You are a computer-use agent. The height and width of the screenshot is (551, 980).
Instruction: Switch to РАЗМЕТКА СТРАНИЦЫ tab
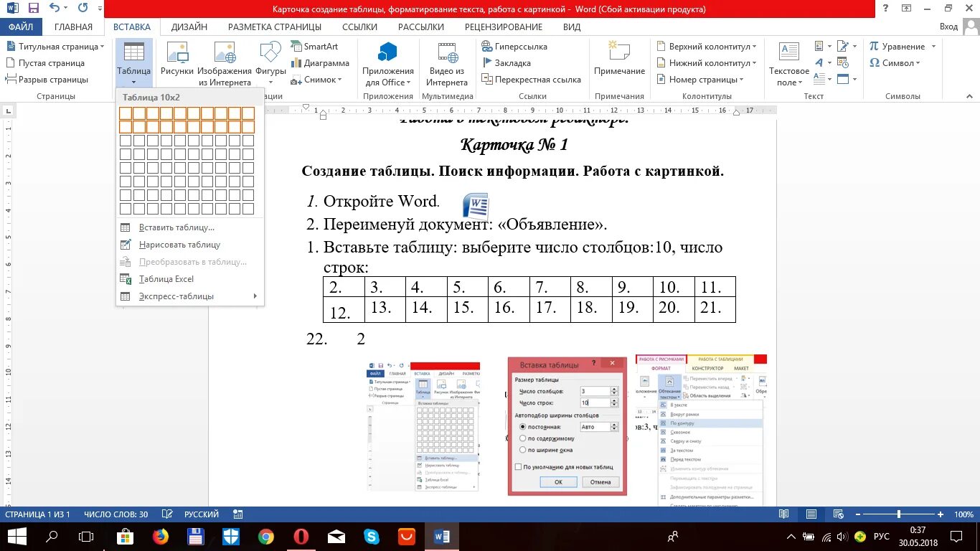[275, 27]
